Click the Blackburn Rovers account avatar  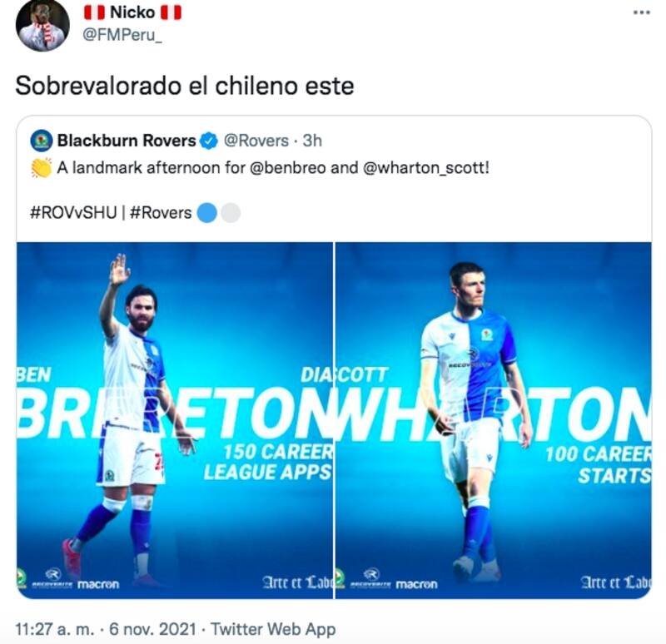click(x=41, y=141)
